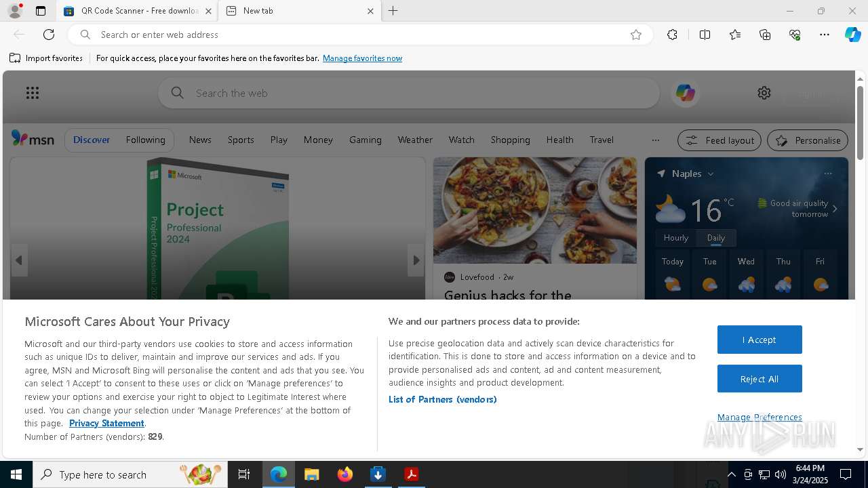
Task: Expand the Naples location dropdown
Action: click(711, 174)
